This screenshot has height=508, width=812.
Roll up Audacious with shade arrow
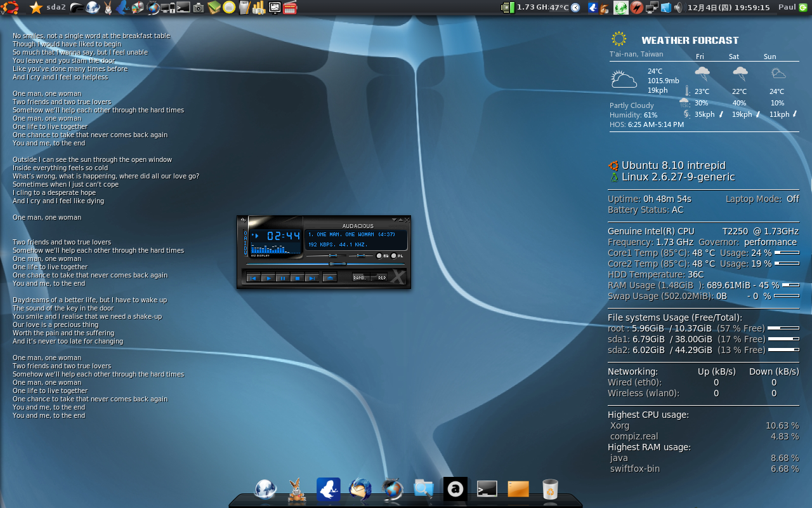(x=400, y=220)
